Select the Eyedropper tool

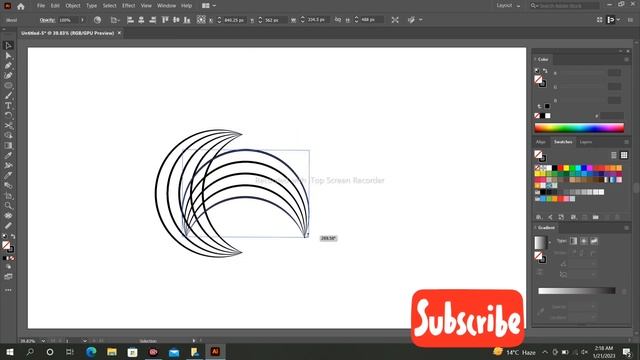click(x=8, y=156)
